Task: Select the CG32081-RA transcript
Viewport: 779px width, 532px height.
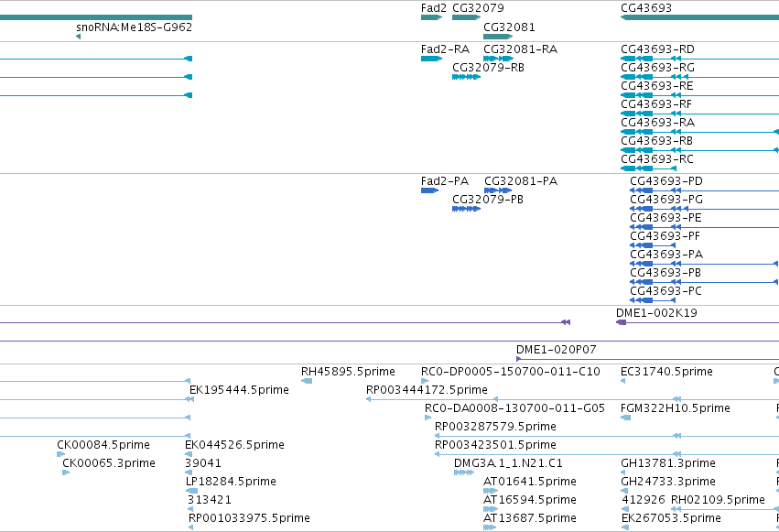Action: point(521,49)
